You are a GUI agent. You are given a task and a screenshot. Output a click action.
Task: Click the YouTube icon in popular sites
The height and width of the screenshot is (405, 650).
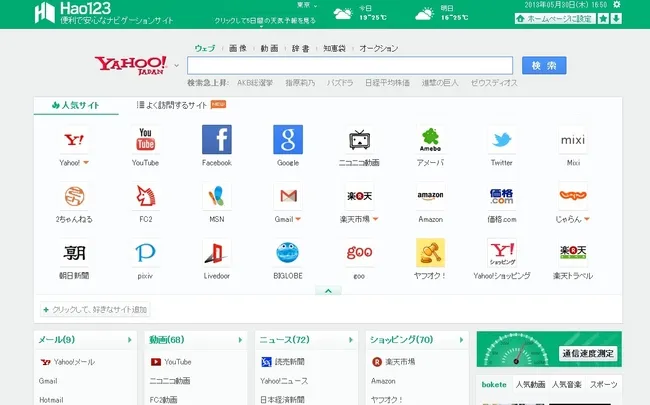click(x=145, y=140)
